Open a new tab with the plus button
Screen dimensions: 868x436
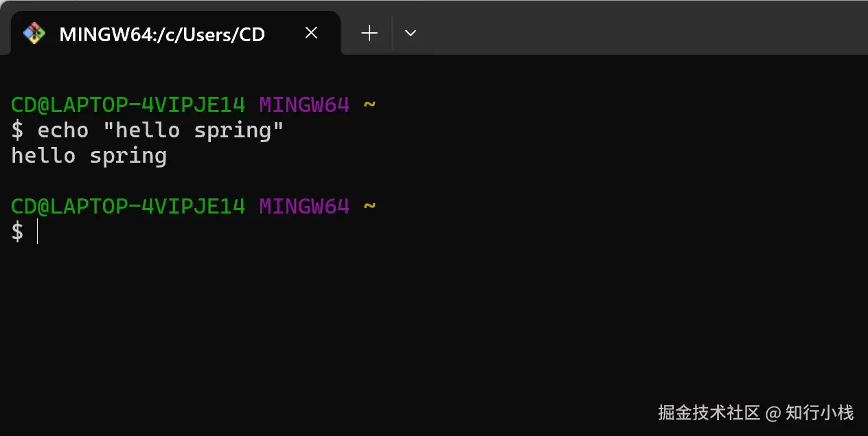tap(369, 33)
